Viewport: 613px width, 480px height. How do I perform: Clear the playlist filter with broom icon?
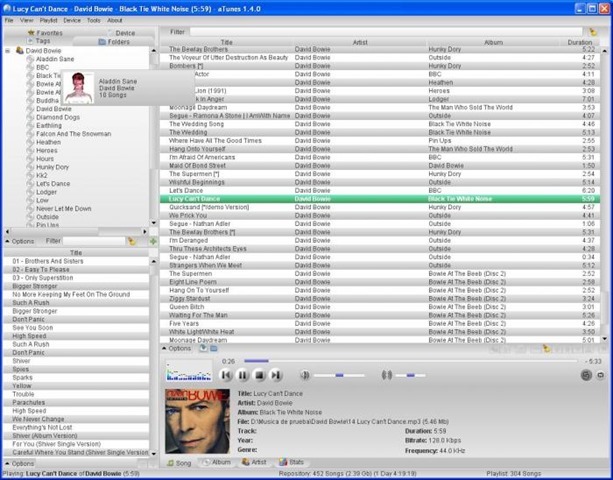[593, 32]
